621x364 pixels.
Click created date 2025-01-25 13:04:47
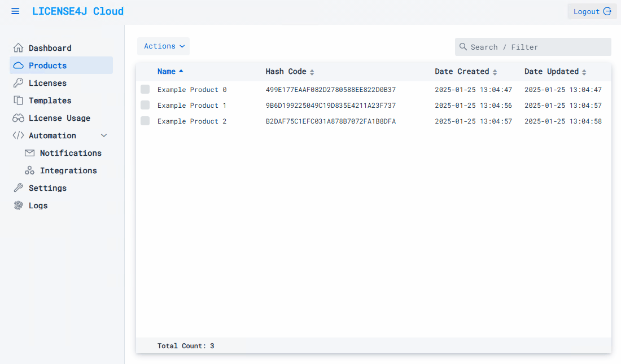point(473,90)
